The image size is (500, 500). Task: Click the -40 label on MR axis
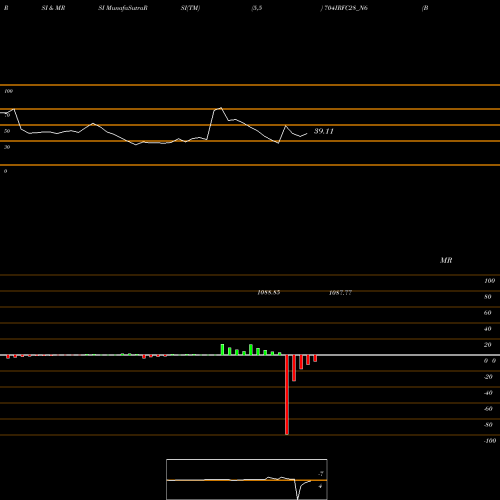click(488, 393)
